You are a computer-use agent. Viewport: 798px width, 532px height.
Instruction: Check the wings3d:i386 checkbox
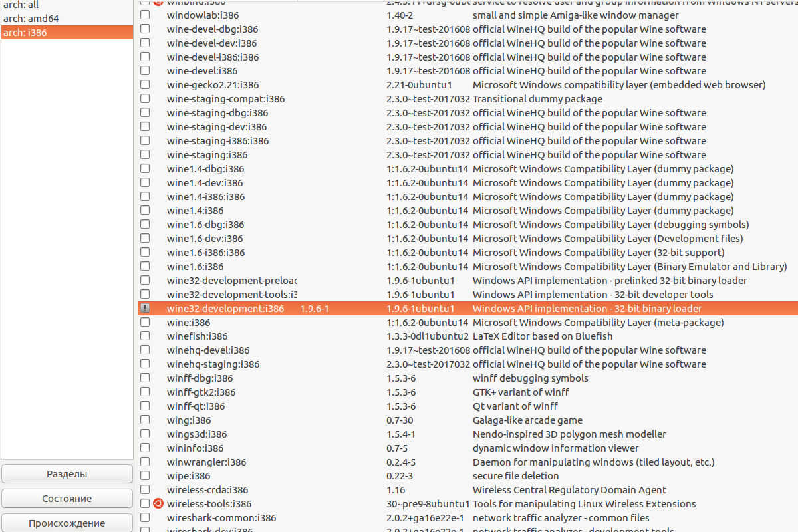click(145, 434)
